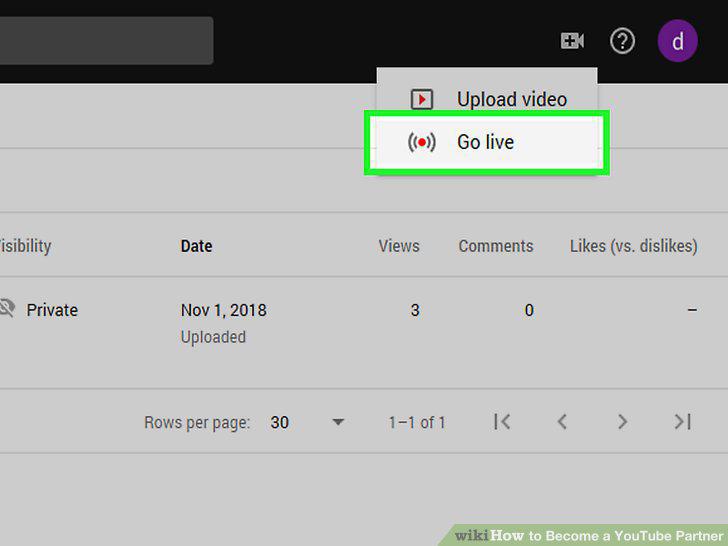Screen dimensions: 728x546
Task: Click the Rows per page label
Action: 197,422
